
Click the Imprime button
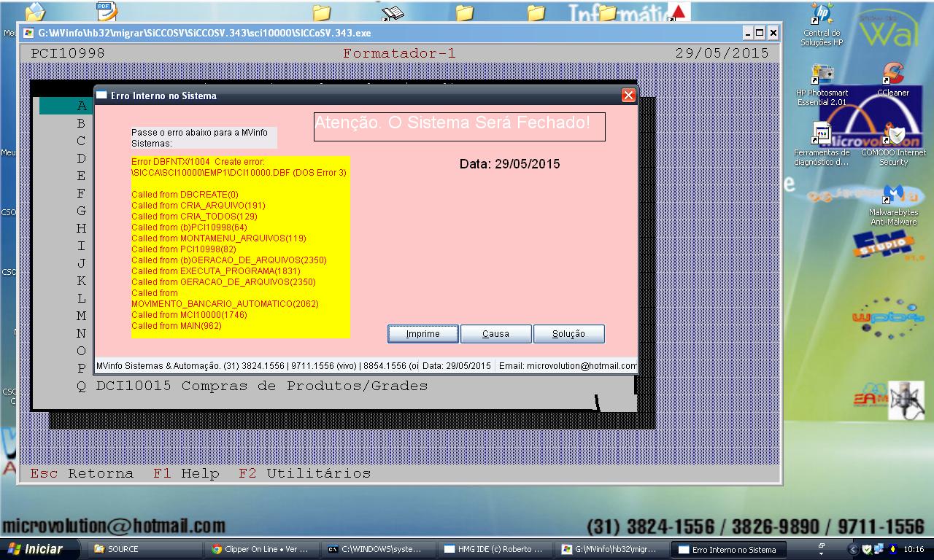coord(423,334)
